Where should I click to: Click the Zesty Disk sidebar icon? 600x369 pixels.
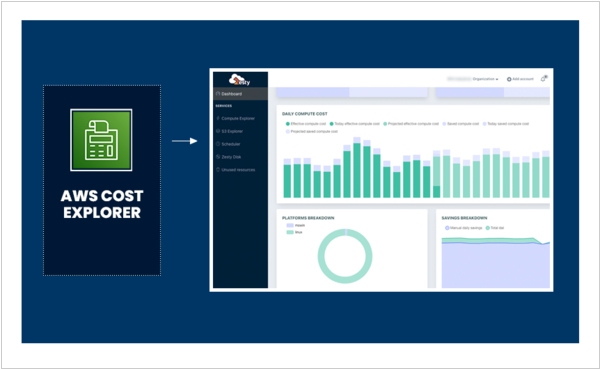click(218, 157)
